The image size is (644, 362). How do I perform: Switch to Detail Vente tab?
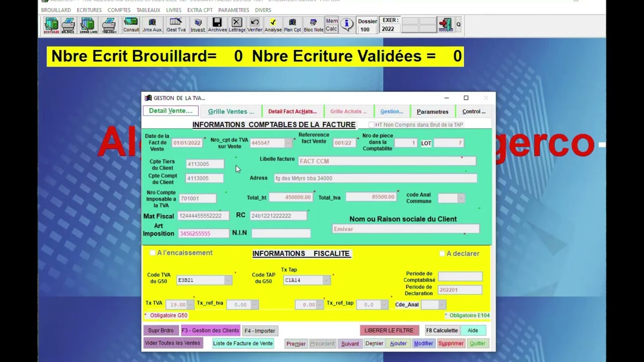coord(171,111)
